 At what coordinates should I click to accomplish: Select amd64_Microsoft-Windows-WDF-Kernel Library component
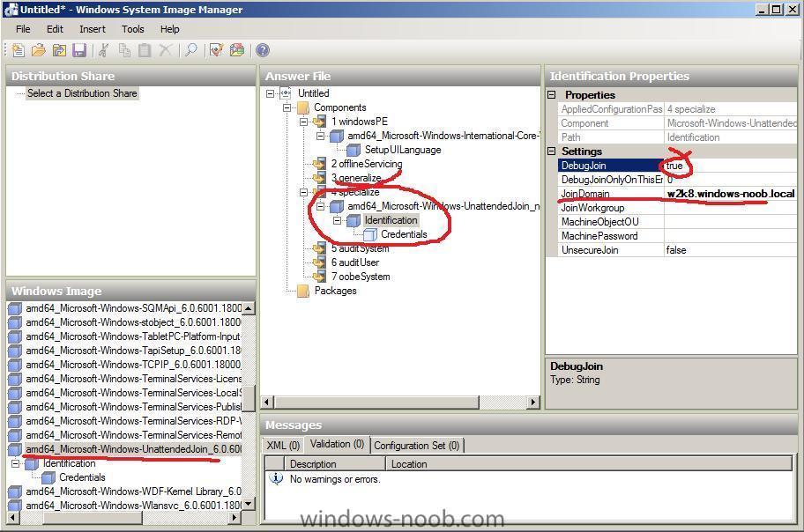(133, 491)
